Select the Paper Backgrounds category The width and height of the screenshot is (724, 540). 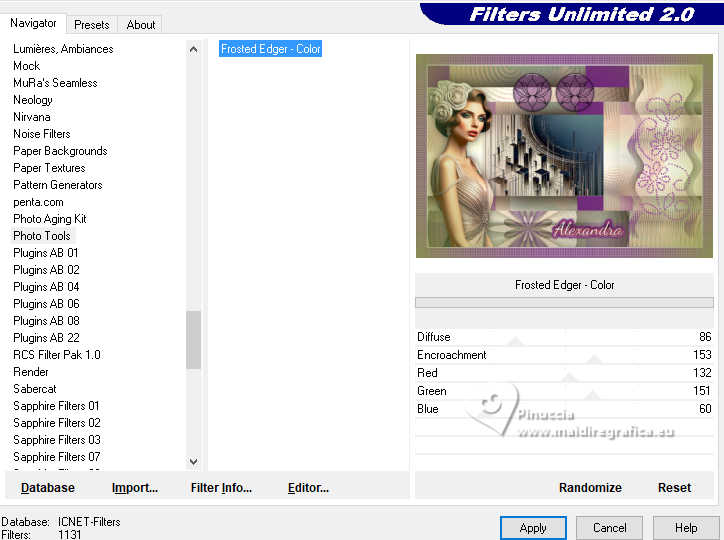tap(60, 151)
